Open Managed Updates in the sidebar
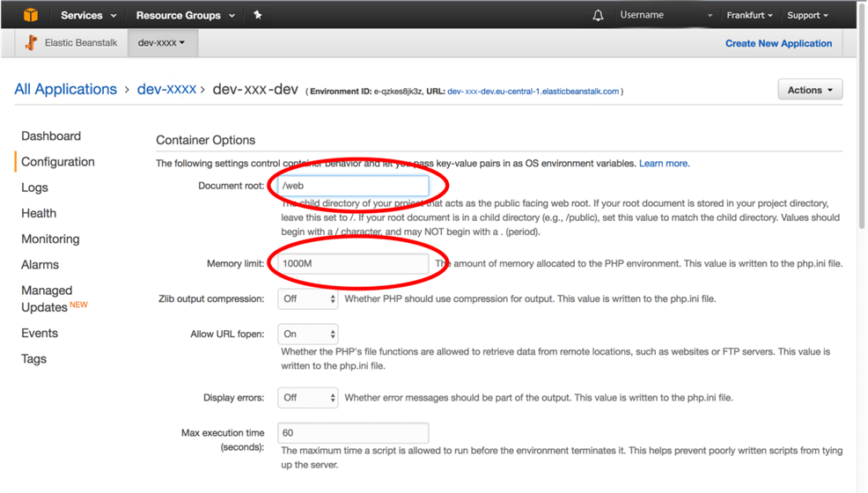 click(55, 298)
